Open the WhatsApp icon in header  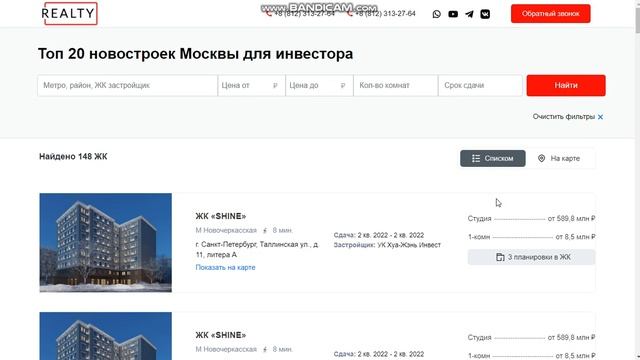pos(436,14)
